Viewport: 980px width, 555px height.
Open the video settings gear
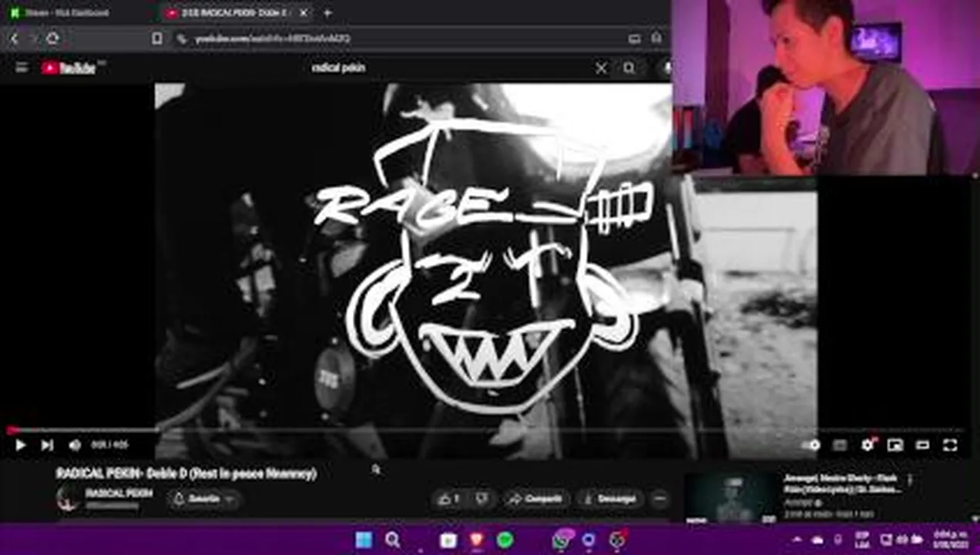tap(868, 445)
